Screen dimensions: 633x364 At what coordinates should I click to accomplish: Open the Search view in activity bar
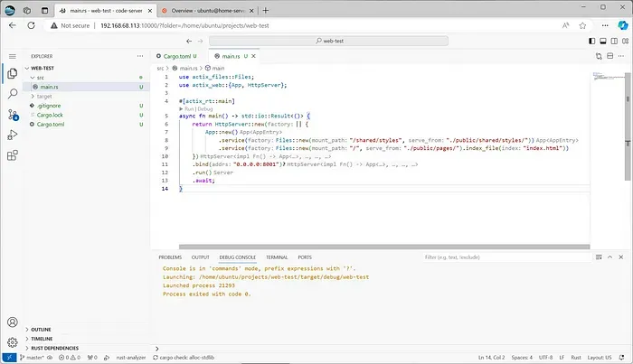click(x=13, y=94)
